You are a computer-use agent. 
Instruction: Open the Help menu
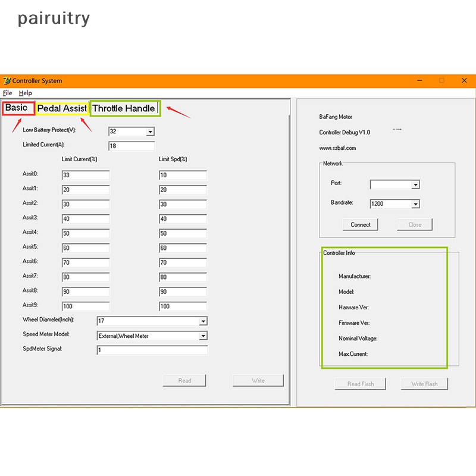(x=25, y=93)
